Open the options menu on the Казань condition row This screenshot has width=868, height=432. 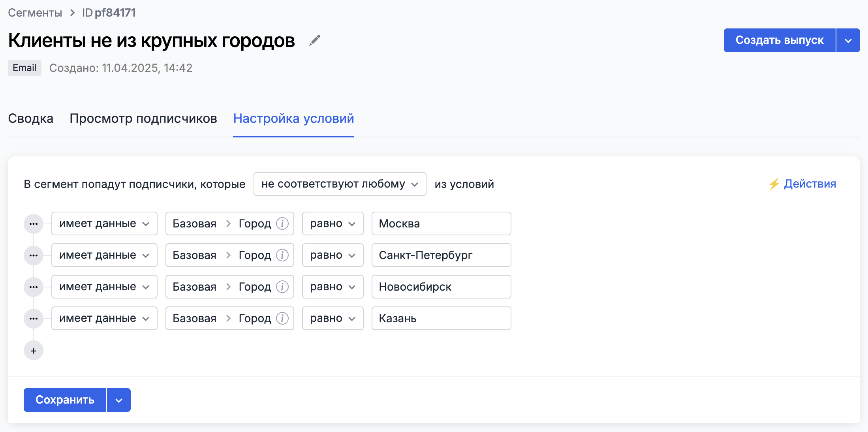pos(33,318)
